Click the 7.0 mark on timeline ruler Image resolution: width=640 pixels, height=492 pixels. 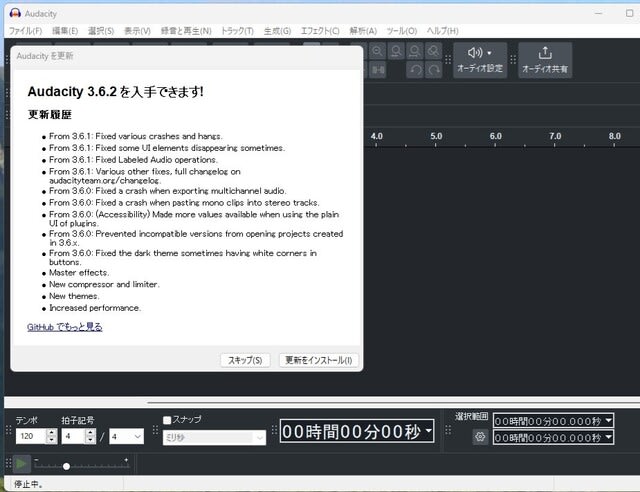tap(555, 136)
